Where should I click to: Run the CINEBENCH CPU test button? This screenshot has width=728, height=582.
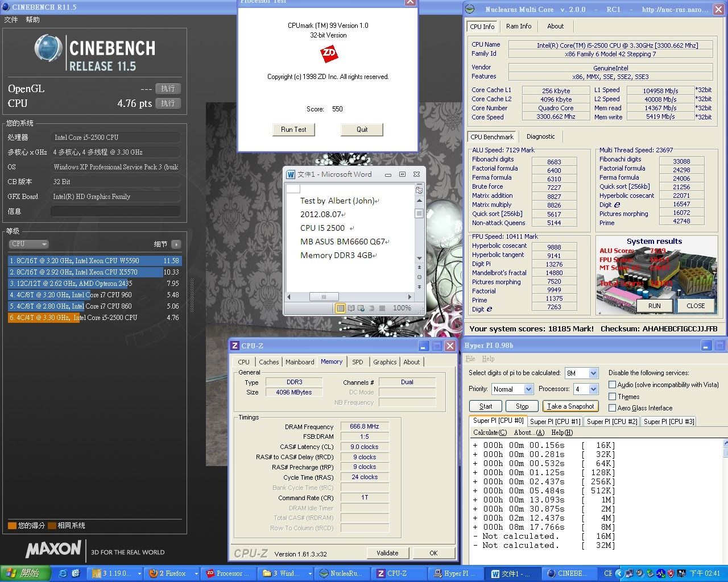point(168,103)
